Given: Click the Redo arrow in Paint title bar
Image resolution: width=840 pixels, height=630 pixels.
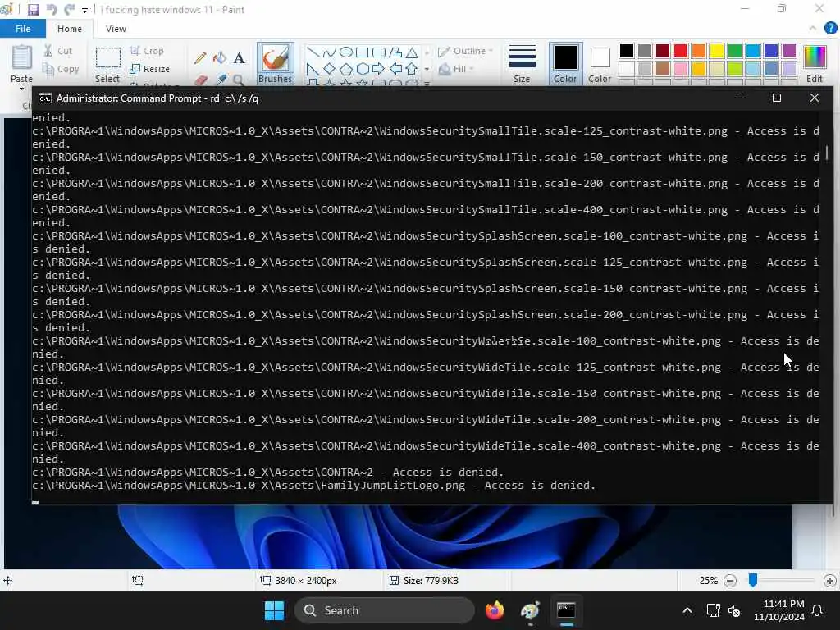Looking at the screenshot, I should 70,9.
